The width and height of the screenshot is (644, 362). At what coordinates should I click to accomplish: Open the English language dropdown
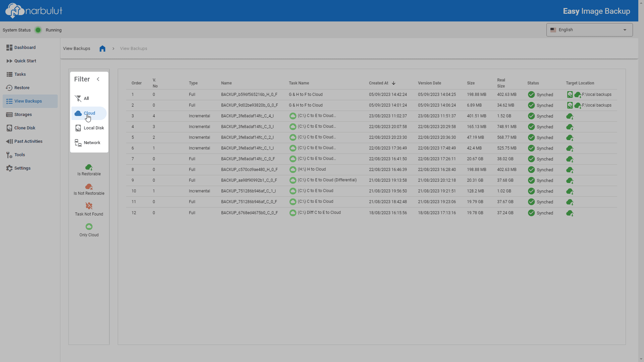coord(589,30)
